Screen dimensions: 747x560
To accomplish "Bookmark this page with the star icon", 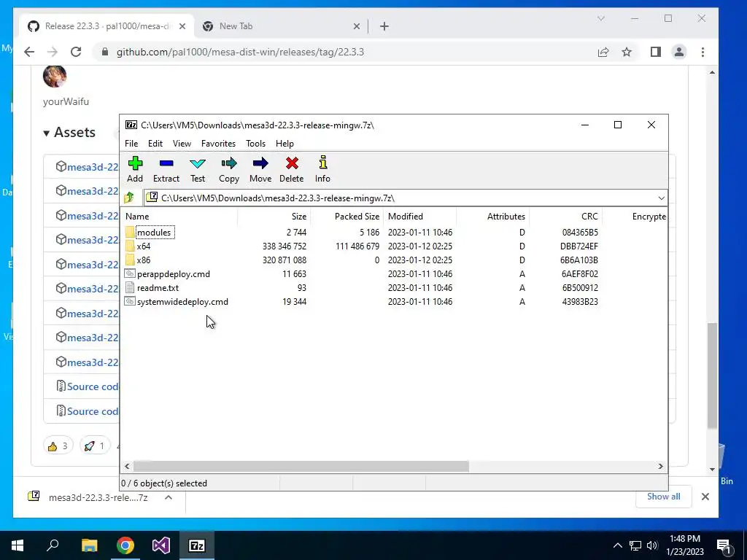I will [x=627, y=52].
